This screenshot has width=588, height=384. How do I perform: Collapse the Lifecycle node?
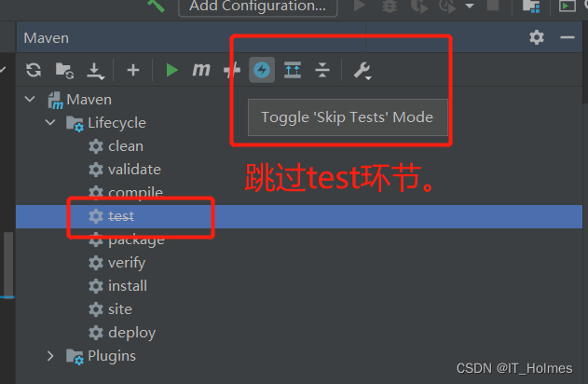tap(50, 122)
